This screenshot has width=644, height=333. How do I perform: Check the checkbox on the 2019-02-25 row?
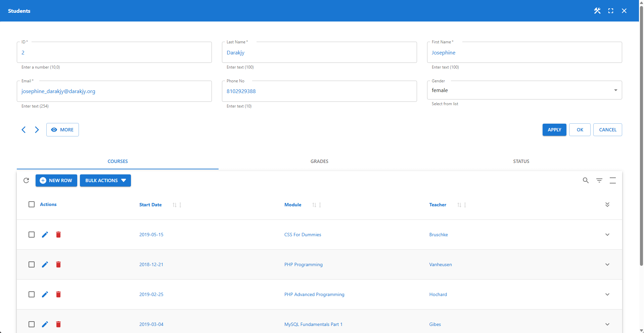pos(32,294)
